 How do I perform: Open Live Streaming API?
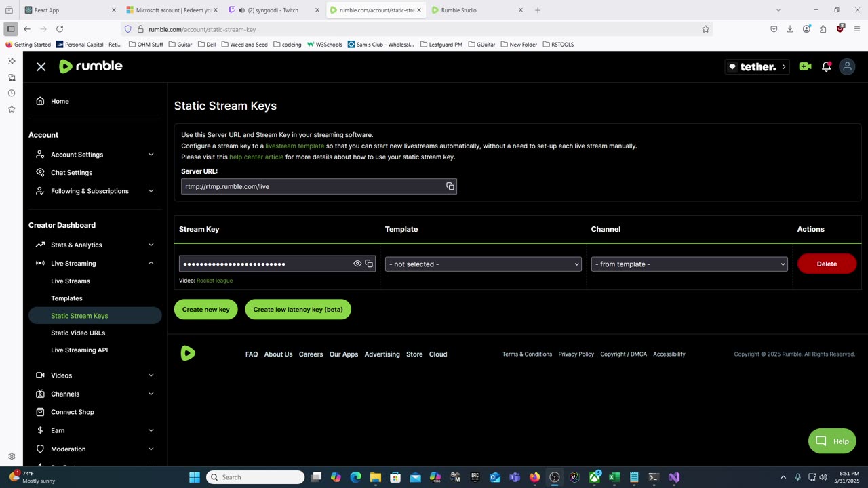pyautogui.click(x=79, y=350)
